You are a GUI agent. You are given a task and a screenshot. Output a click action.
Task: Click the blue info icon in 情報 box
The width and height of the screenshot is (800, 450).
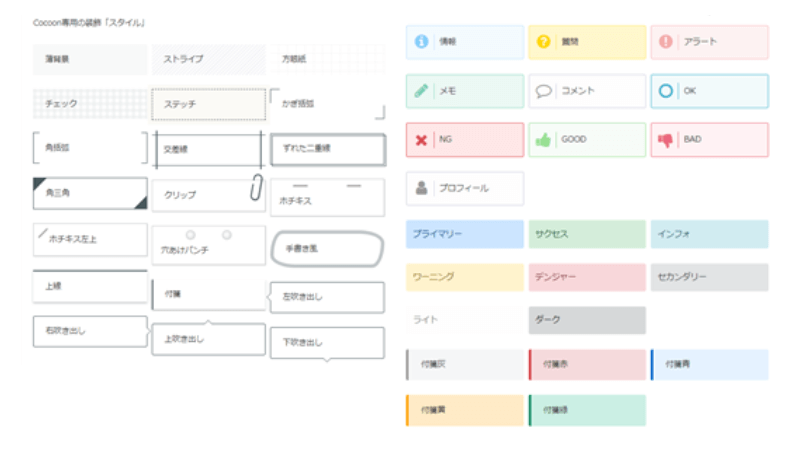tap(421, 42)
